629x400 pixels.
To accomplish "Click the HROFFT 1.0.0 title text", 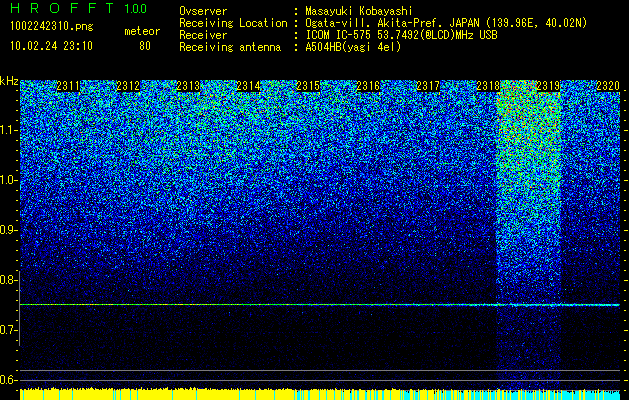I will click(79, 8).
